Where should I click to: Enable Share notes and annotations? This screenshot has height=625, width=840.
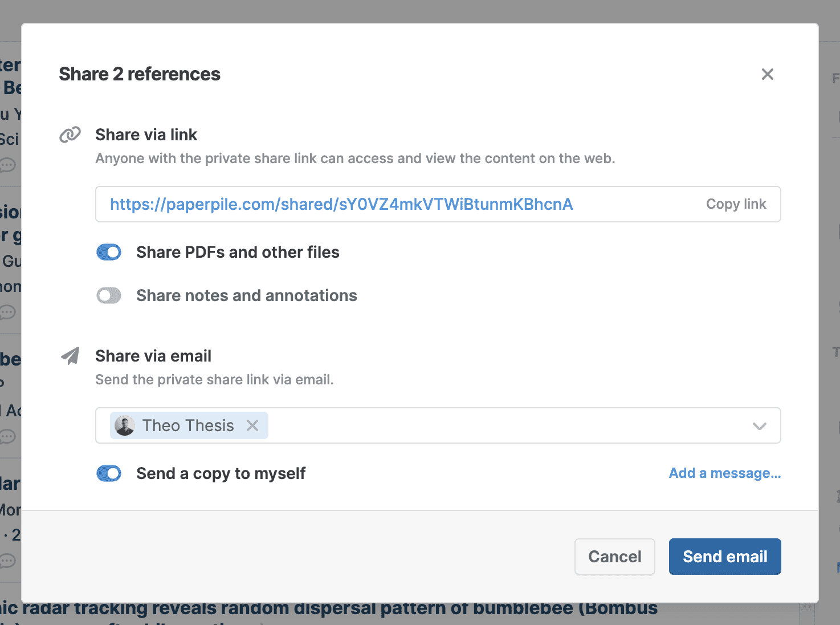click(x=109, y=295)
